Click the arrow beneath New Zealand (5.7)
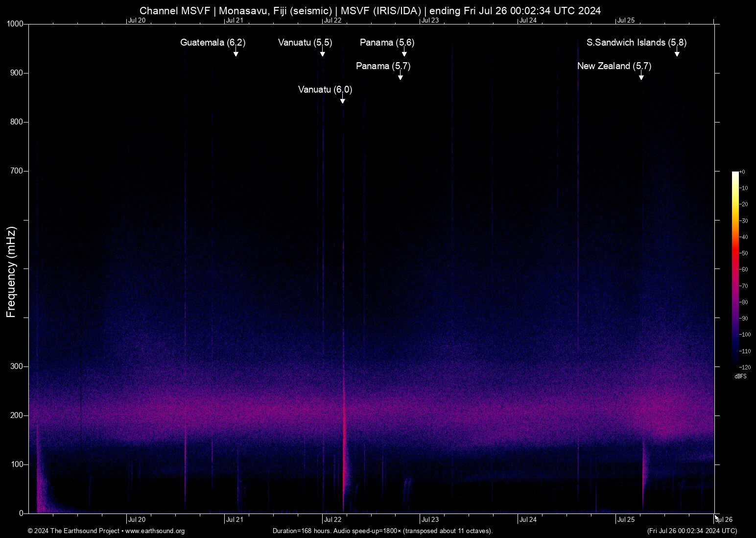The height and width of the screenshot is (538, 756). [641, 75]
